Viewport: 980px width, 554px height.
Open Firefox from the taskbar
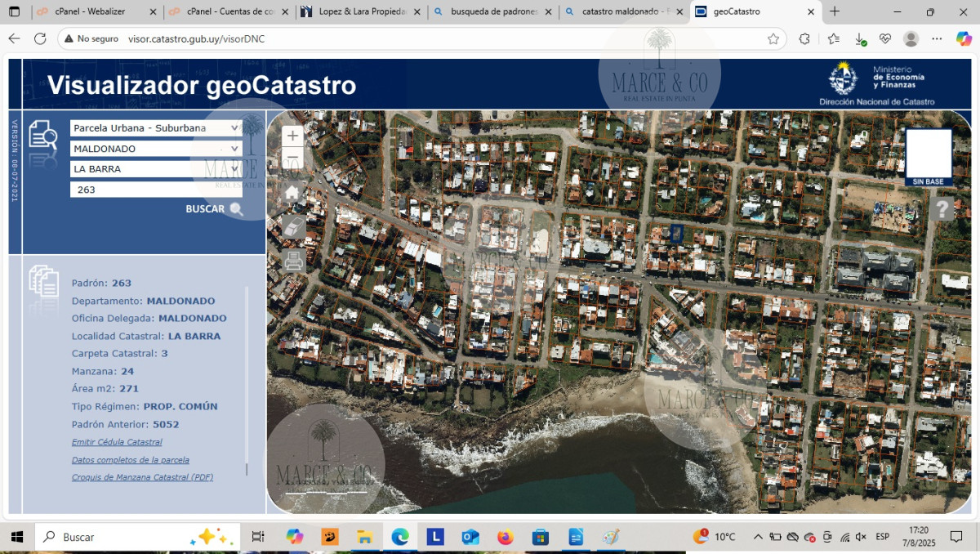pos(505,537)
